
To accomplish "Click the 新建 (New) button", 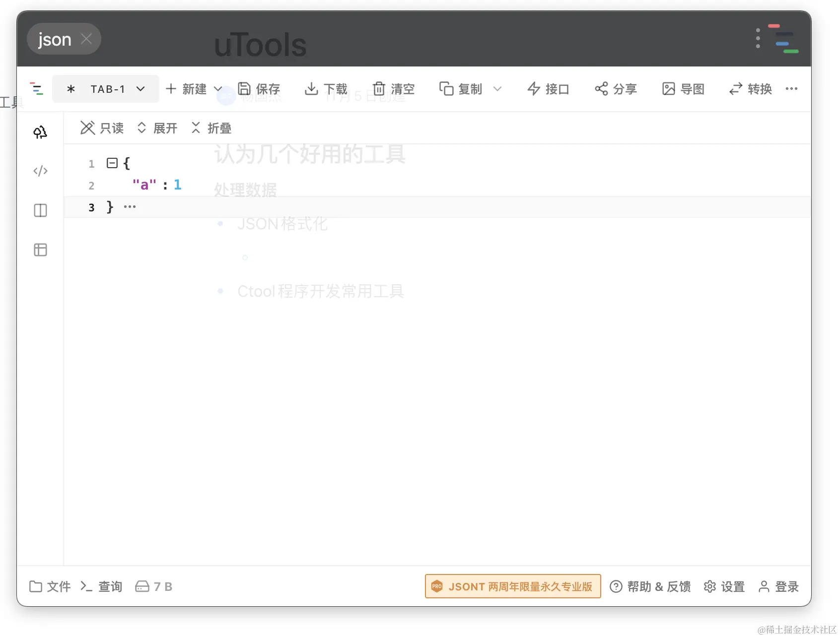I will pyautogui.click(x=186, y=89).
